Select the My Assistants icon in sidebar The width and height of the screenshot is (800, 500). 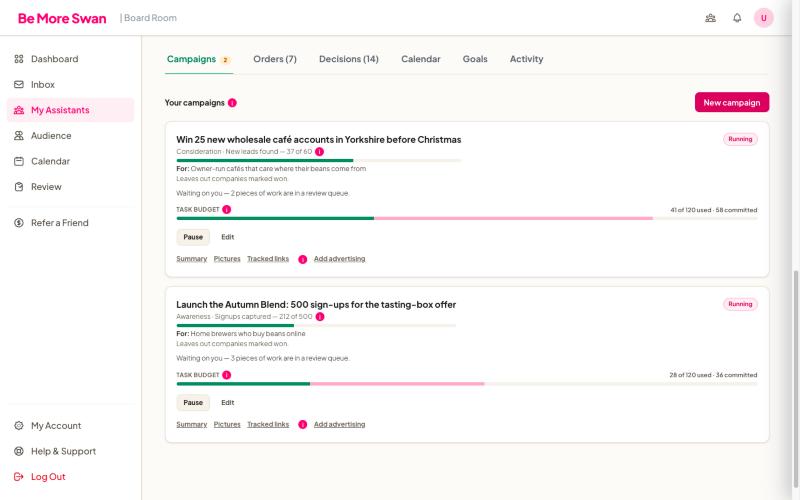point(19,110)
